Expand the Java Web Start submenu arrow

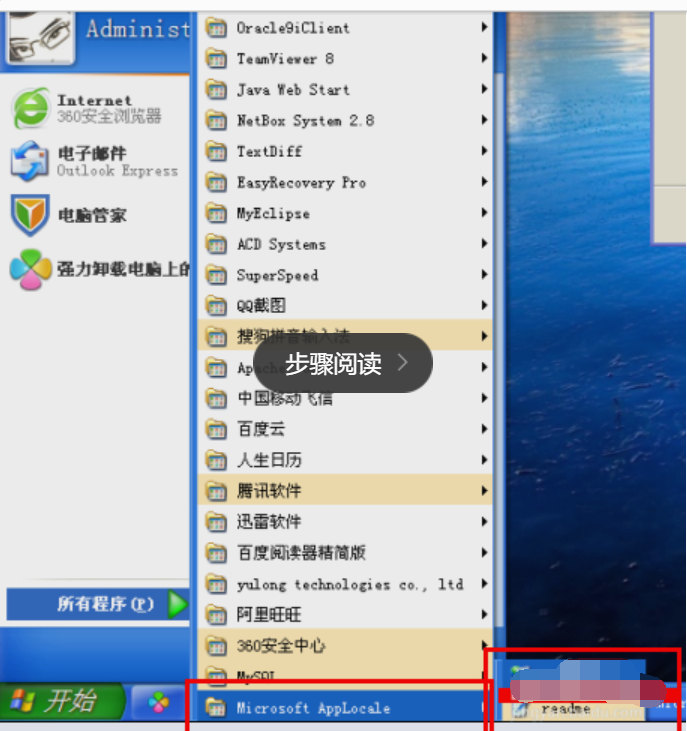pos(485,89)
